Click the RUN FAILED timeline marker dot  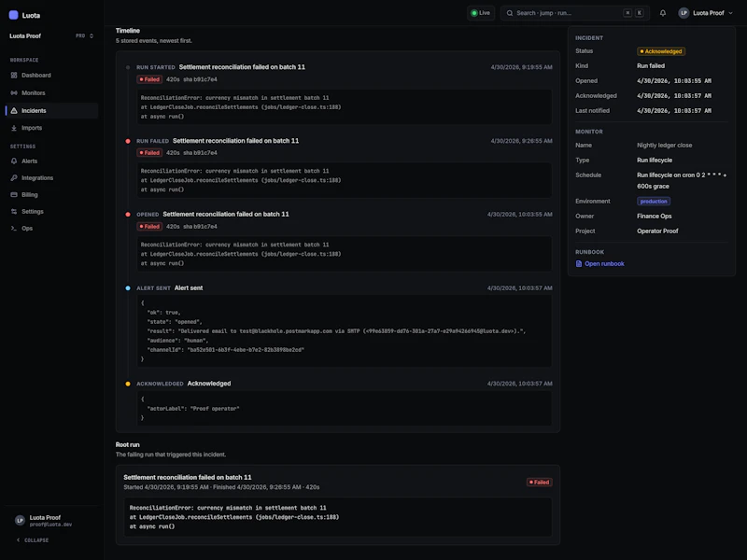pos(128,141)
